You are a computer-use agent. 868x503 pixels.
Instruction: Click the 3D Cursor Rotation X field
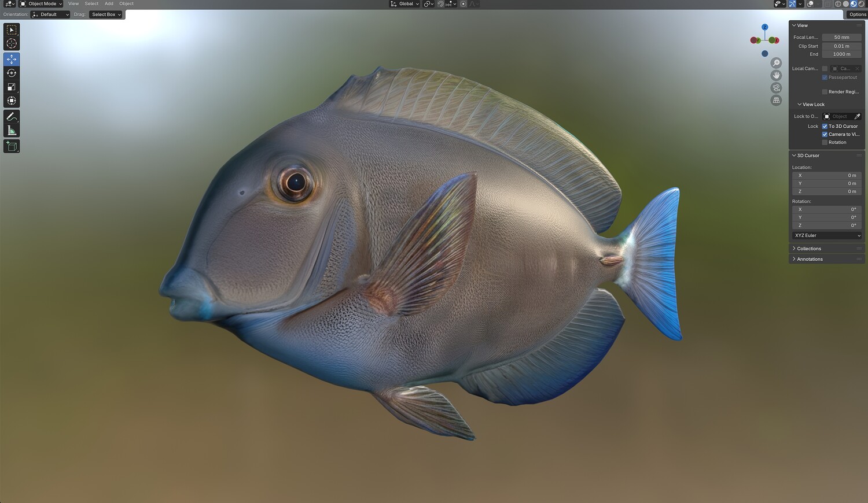click(827, 209)
